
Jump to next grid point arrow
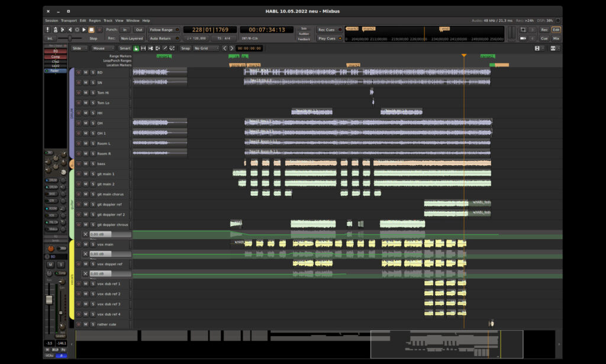231,49
